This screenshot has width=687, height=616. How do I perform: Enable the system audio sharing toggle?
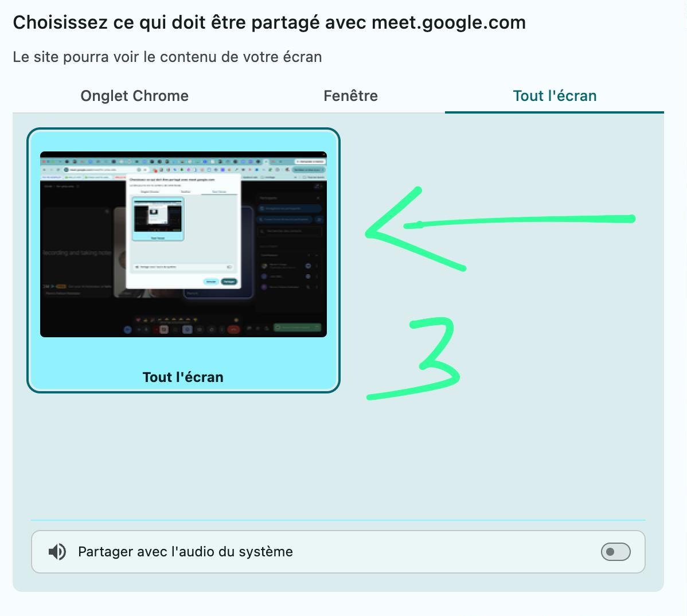coord(615,552)
